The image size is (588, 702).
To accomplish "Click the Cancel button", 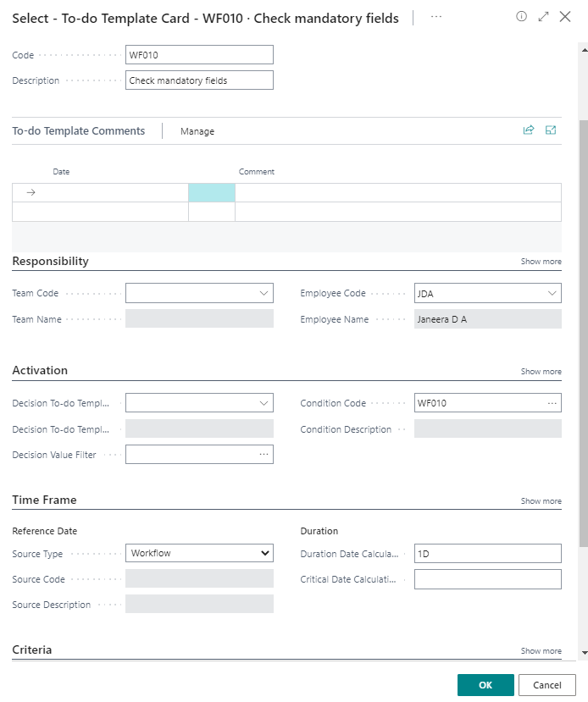I will 547,685.
